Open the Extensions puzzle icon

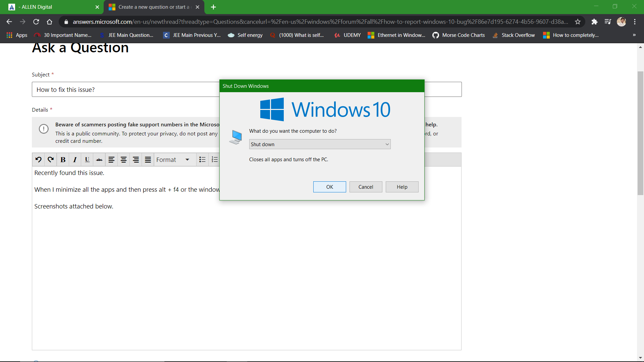pos(594,22)
